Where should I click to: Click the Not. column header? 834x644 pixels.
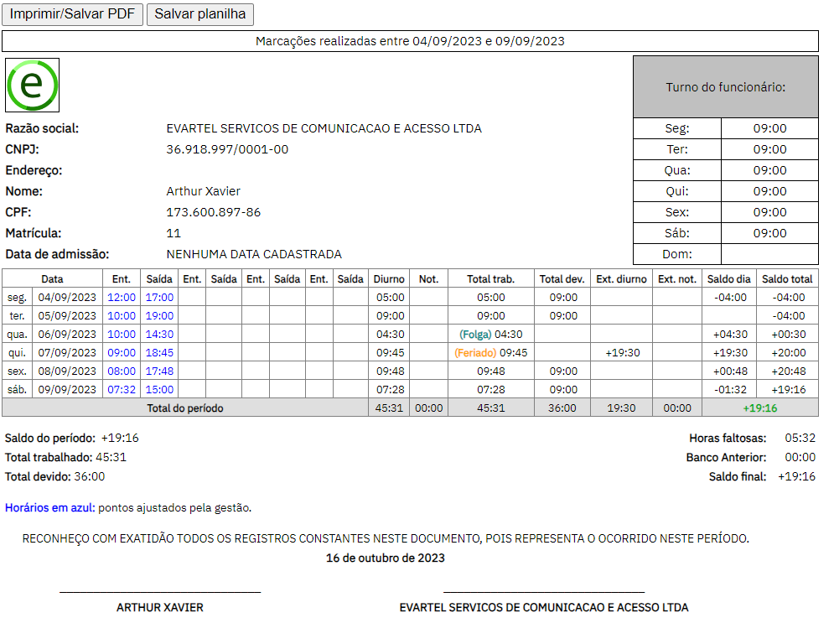(428, 279)
